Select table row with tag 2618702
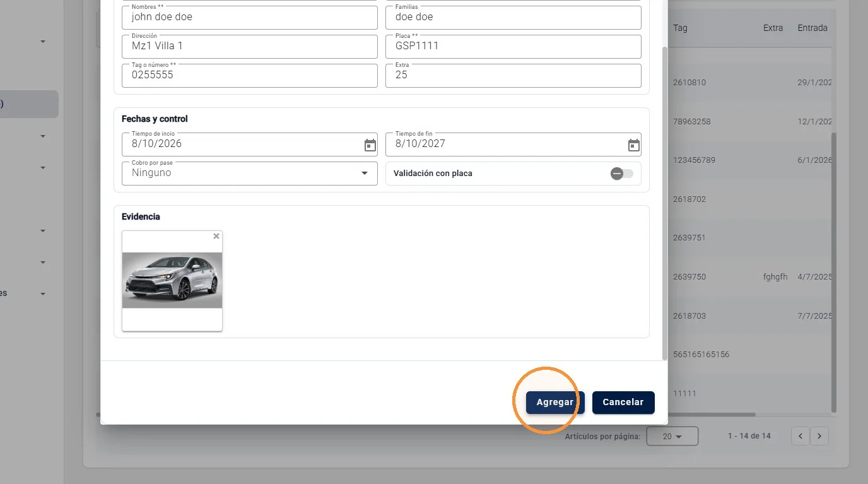 (x=749, y=199)
